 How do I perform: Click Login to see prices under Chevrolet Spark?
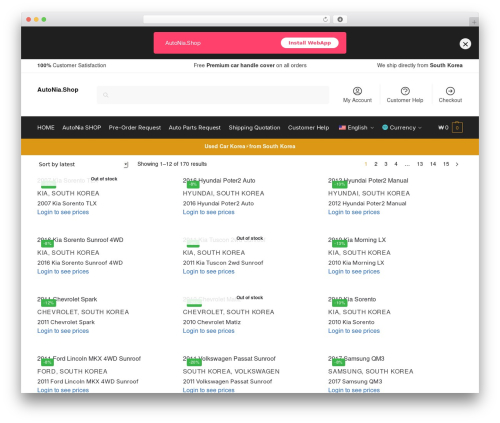click(63, 331)
